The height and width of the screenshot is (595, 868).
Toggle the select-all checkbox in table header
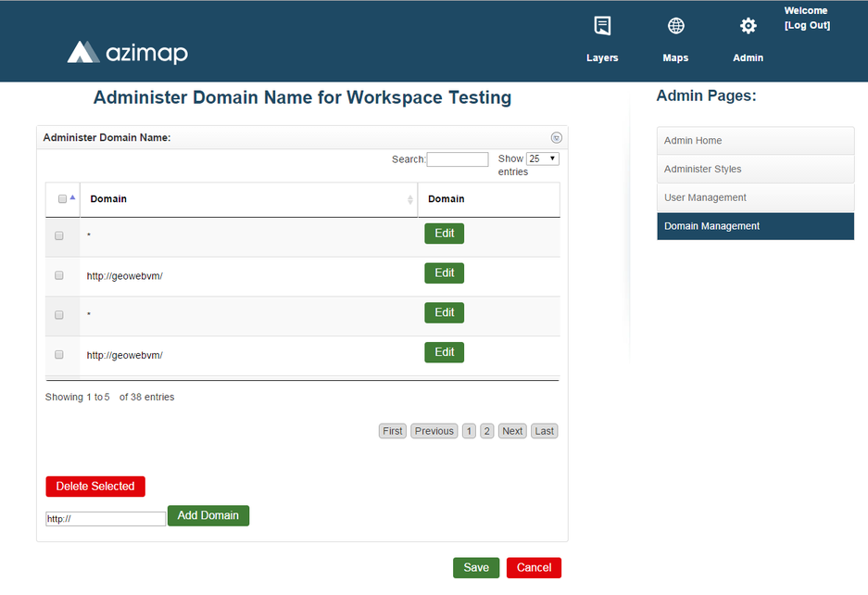tap(62, 199)
